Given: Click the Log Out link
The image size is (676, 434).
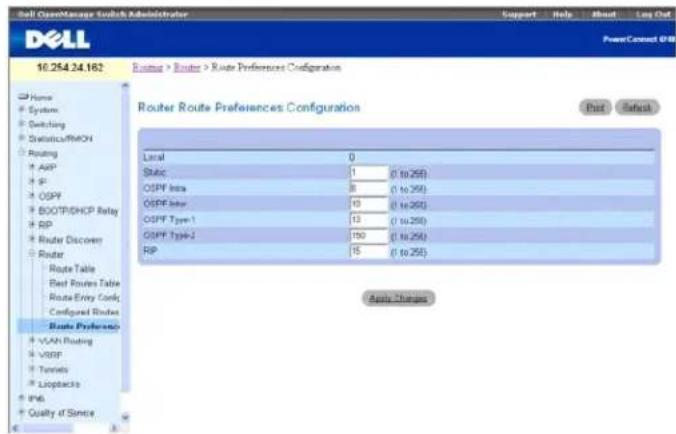Looking at the screenshot, I should 653,14.
